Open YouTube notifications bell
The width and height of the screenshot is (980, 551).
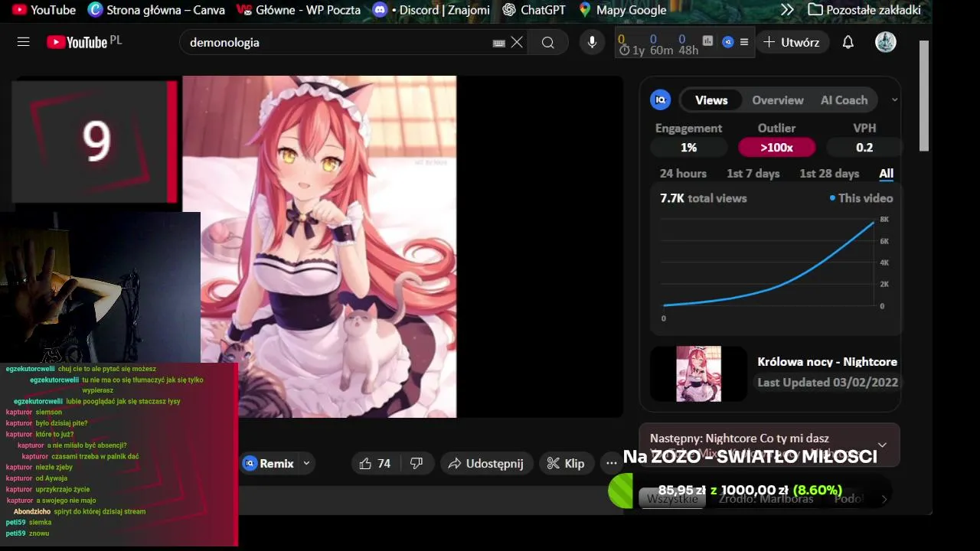(848, 42)
